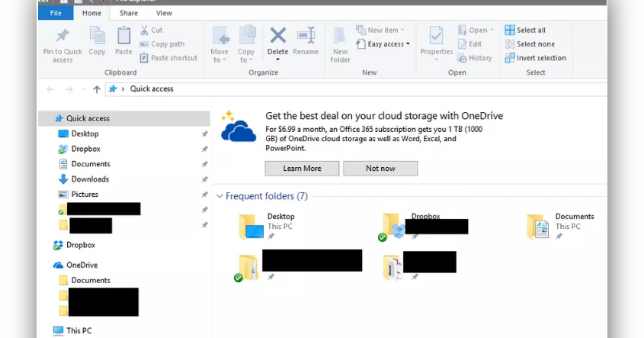Dismiss OneDrive ad with Not now
Viewport: 644px width, 338px height.
380,168
